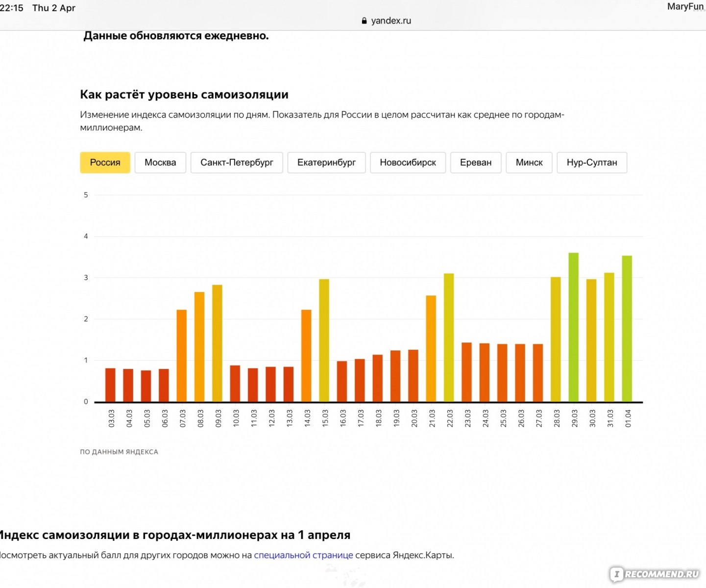Click the 'ПО ДАННЫМ ЯНДЕКСА' caption
The height and width of the screenshot is (588, 706).
tap(119, 452)
